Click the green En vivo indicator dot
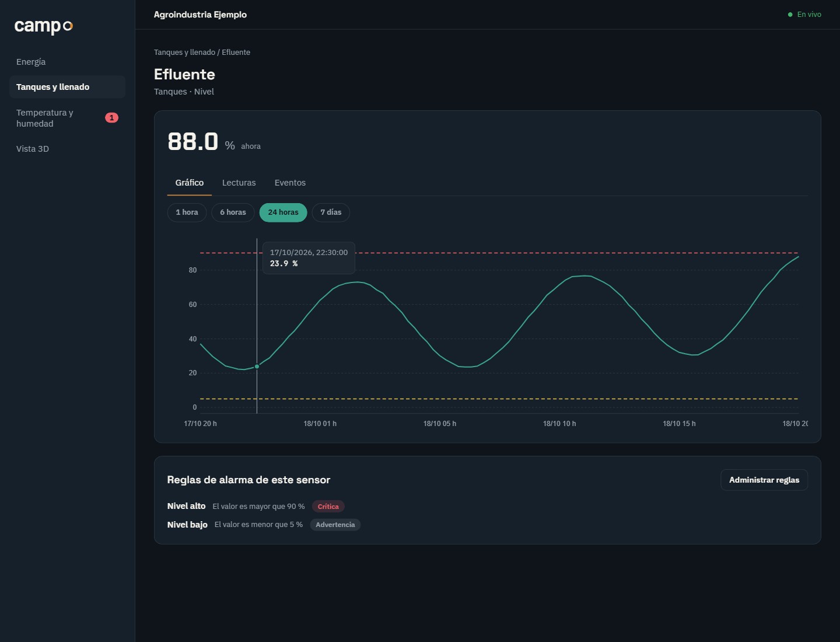Image resolution: width=840 pixels, height=642 pixels. coord(790,15)
